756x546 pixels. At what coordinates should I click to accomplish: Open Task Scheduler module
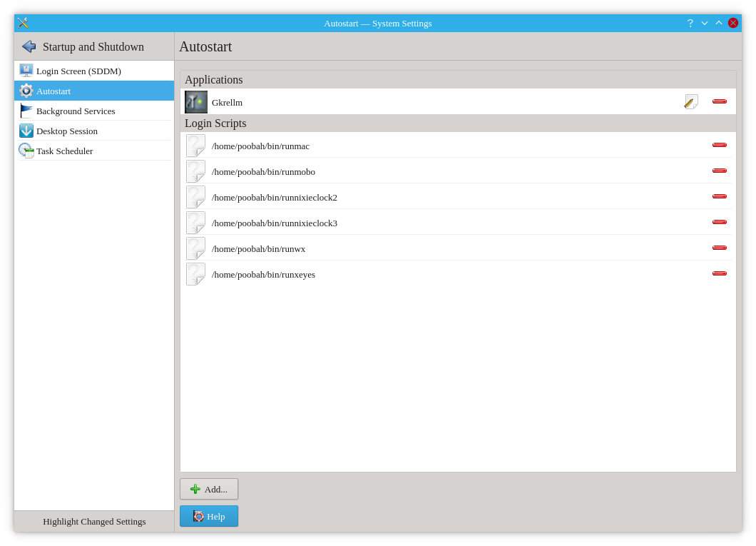pyautogui.click(x=94, y=151)
